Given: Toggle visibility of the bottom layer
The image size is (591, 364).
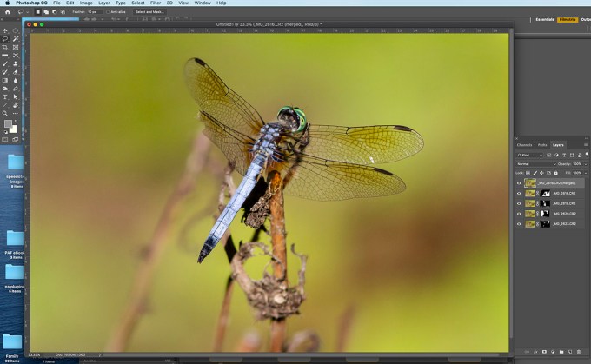Looking at the screenshot, I should (519, 224).
